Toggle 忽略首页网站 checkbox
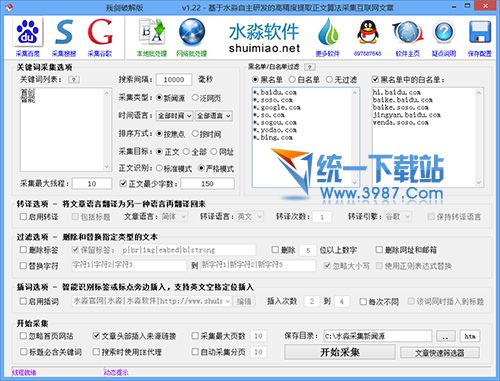The width and height of the screenshot is (500, 381). point(23,336)
